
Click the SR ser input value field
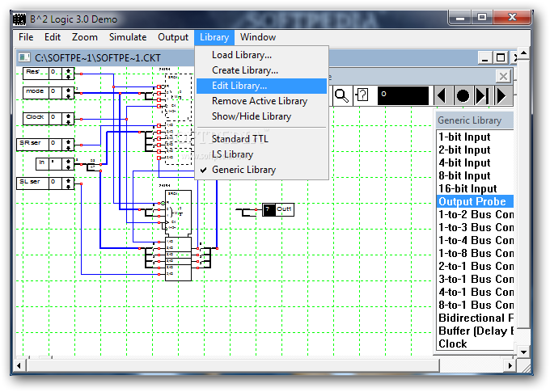pos(55,145)
